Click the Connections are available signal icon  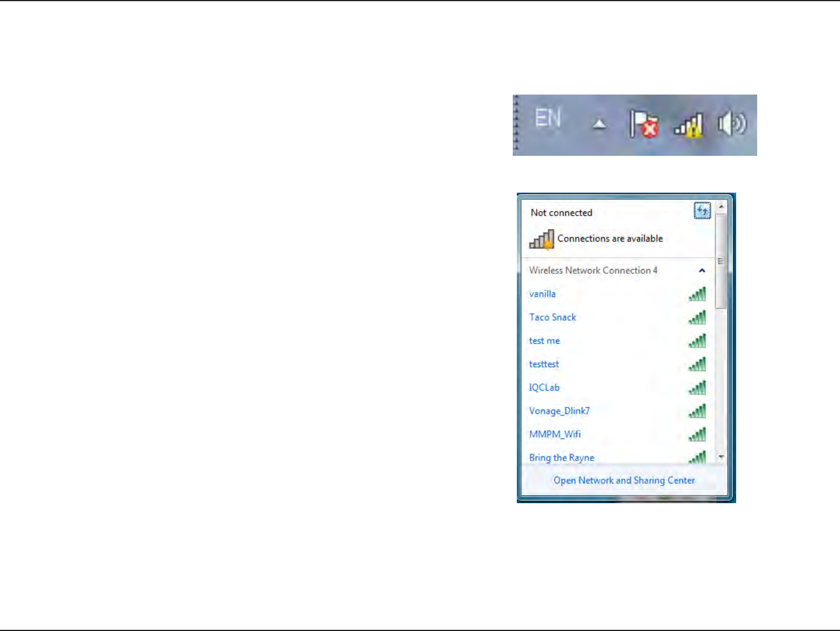pos(541,239)
